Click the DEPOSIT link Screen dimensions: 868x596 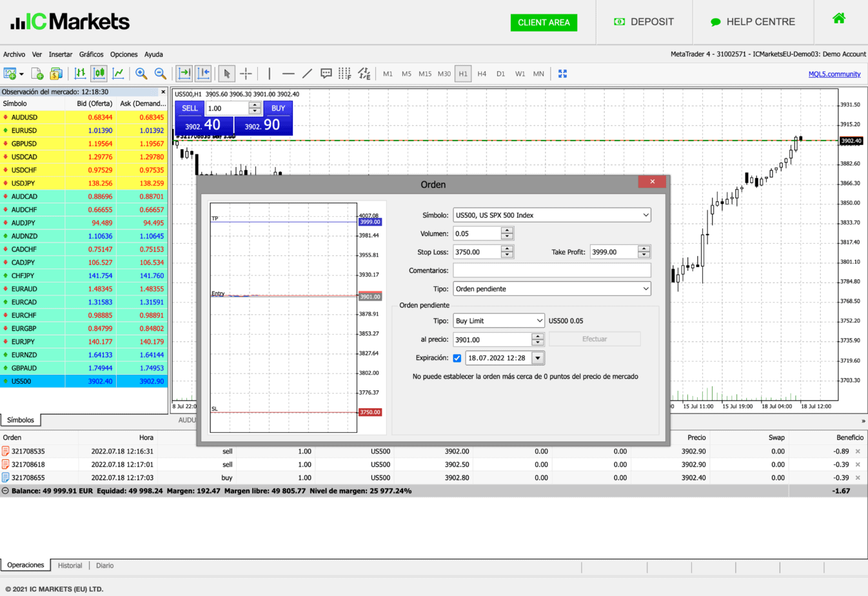pos(644,22)
